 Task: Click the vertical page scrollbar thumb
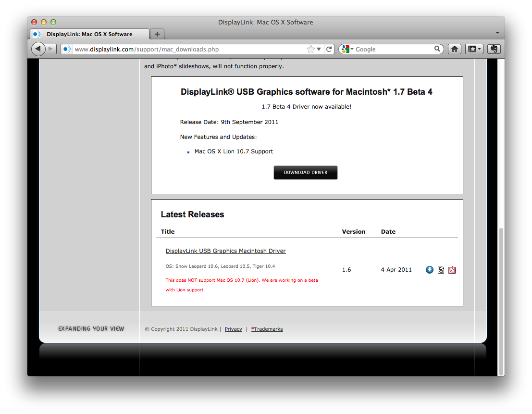coord(501,301)
